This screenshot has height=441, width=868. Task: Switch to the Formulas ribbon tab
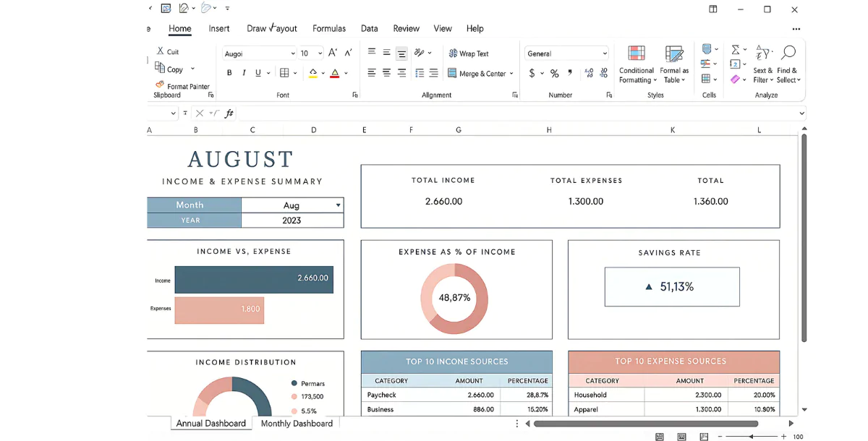328,29
